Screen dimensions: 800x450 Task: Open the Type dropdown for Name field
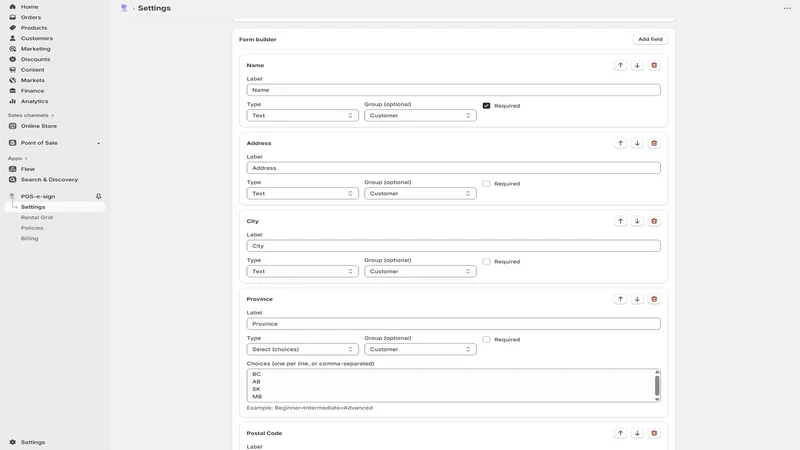pyautogui.click(x=302, y=116)
